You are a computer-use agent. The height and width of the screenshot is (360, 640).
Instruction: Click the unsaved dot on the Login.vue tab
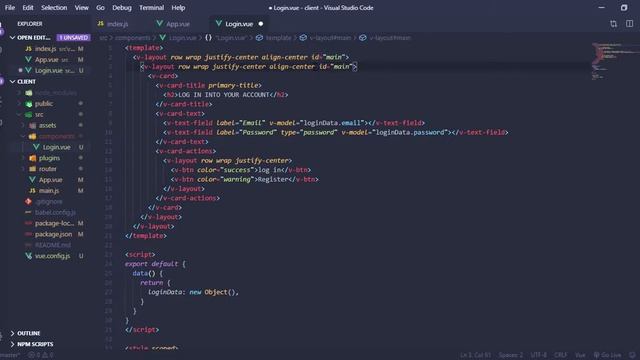pos(261,24)
